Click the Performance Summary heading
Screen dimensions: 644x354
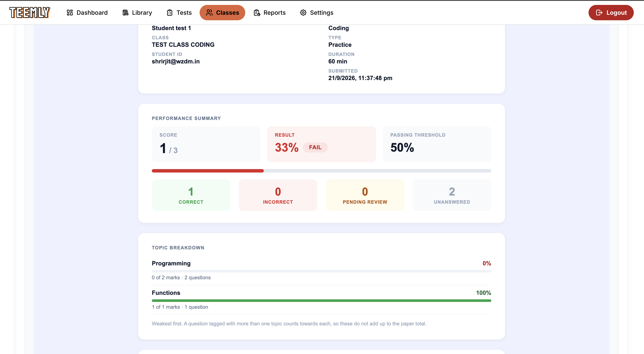tap(186, 118)
